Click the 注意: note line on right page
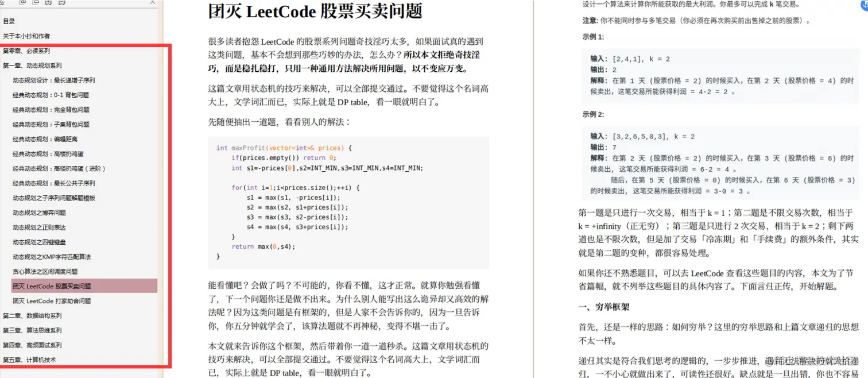 point(696,21)
